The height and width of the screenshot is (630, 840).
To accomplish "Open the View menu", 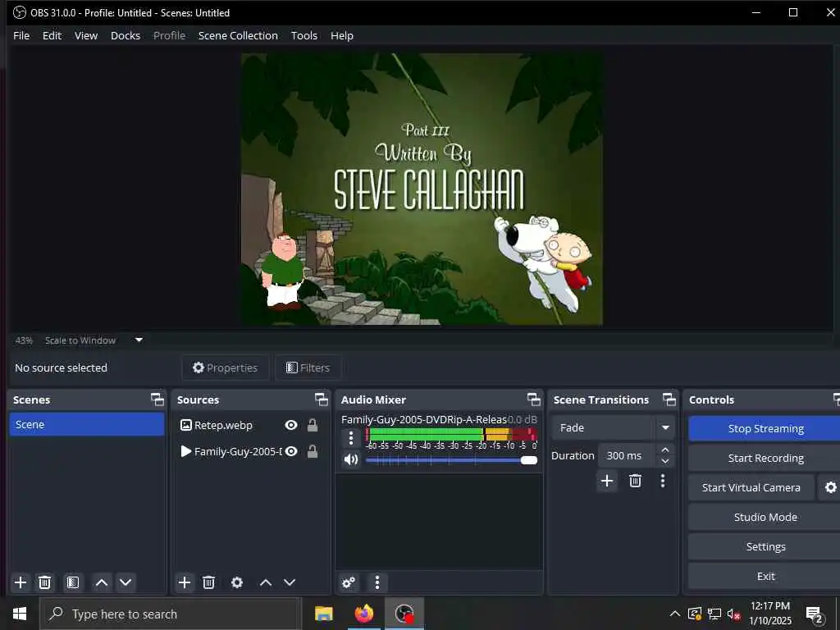I will (85, 35).
